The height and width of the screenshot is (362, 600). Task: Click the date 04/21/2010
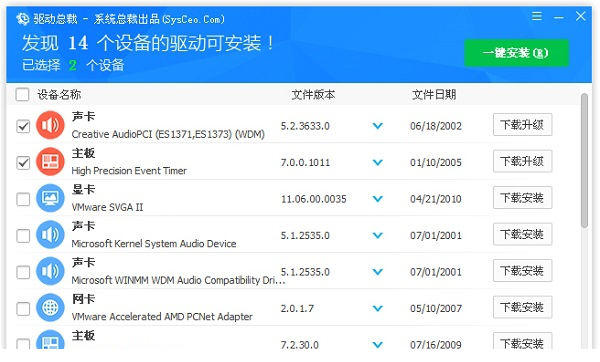point(436,199)
